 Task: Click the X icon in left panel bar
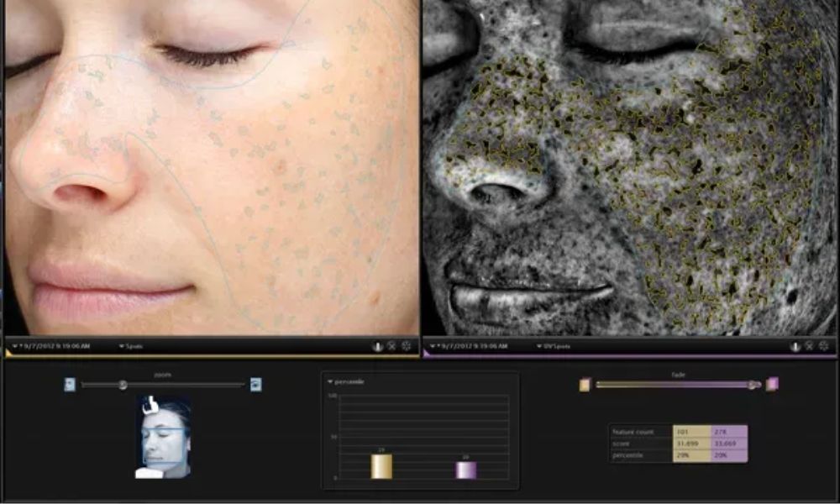(391, 346)
